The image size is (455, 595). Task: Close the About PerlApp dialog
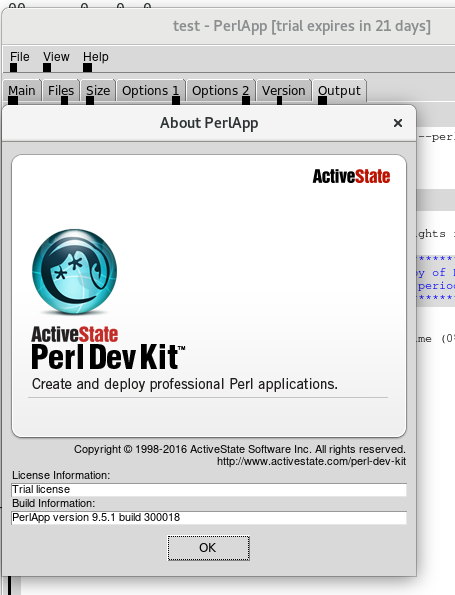pos(398,123)
